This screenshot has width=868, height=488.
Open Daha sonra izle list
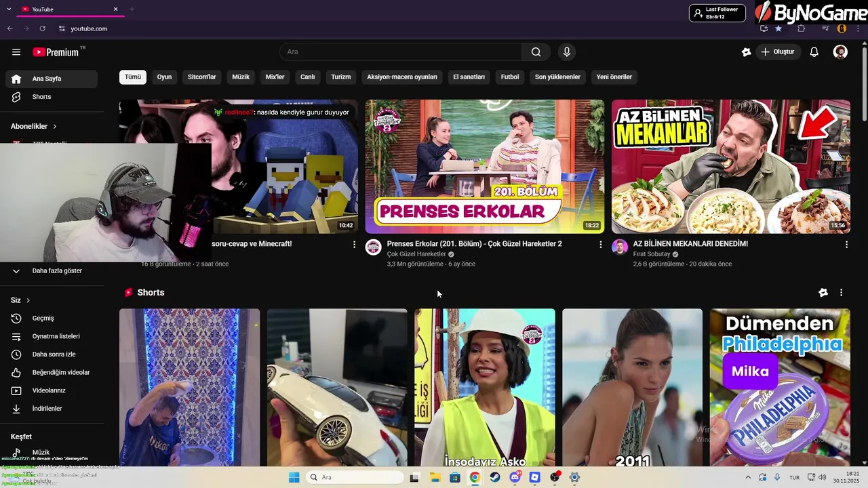click(x=52, y=354)
